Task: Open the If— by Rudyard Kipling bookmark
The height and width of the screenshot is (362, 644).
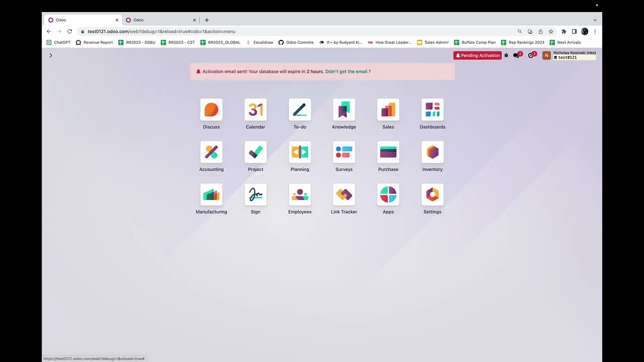Action: (x=341, y=42)
